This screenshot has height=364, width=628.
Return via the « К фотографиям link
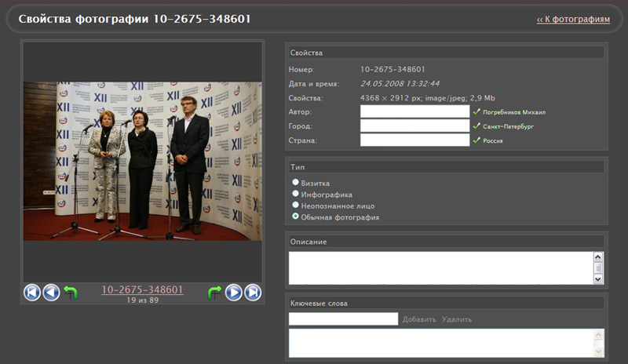573,20
